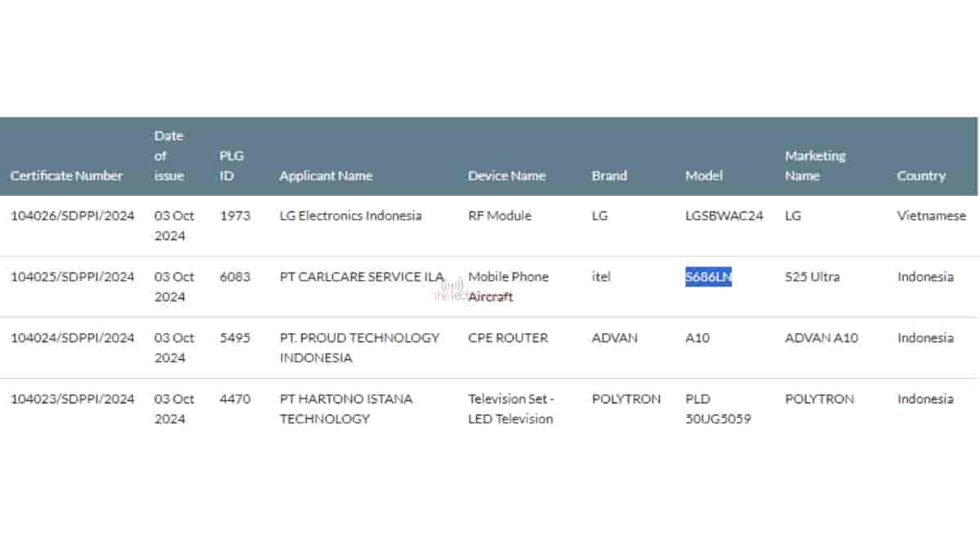The height and width of the screenshot is (551, 980).
Task: Select the PLG ID column header
Action: (x=231, y=166)
